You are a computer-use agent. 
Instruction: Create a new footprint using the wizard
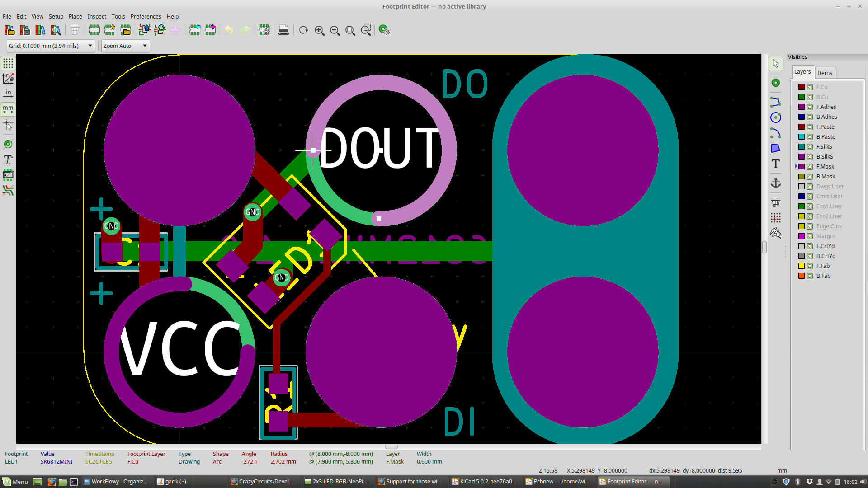tap(110, 30)
